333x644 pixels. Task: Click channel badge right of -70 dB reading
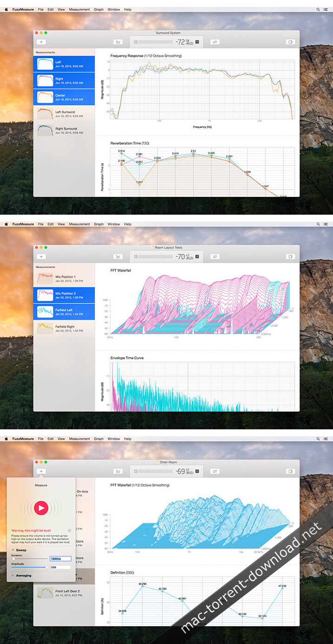point(197,256)
